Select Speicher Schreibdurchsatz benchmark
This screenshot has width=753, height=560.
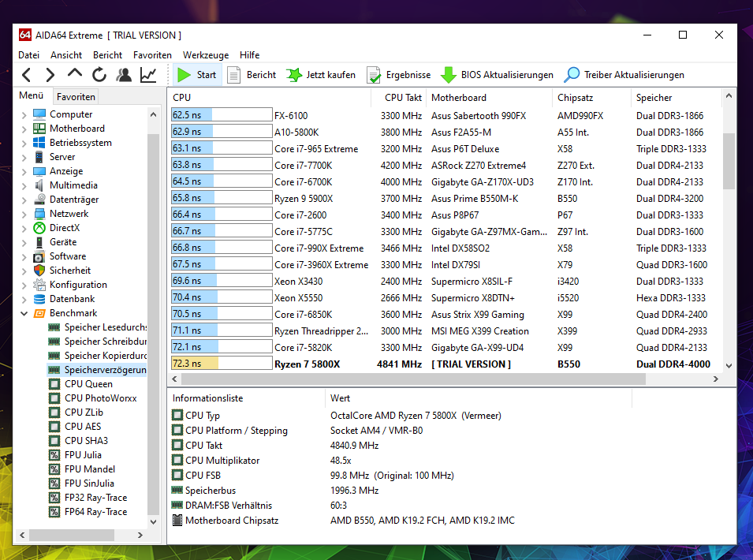tap(98, 342)
